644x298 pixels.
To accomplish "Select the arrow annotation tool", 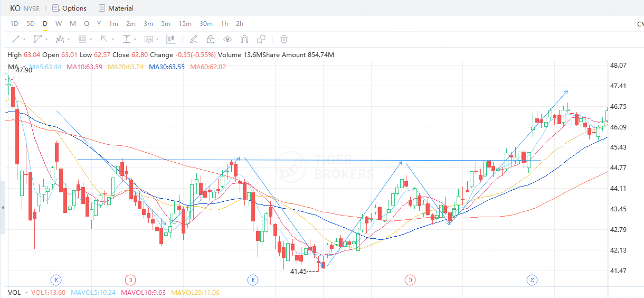I will (104, 39).
